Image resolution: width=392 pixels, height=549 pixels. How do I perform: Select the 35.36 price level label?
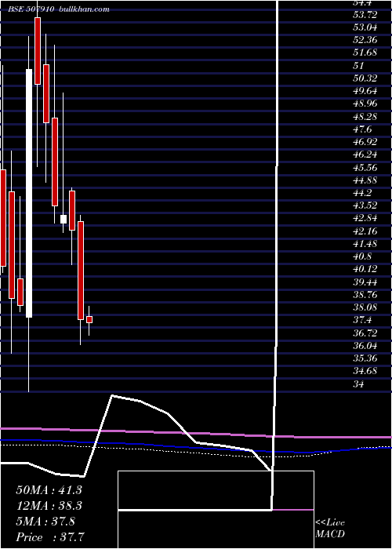click(x=365, y=358)
